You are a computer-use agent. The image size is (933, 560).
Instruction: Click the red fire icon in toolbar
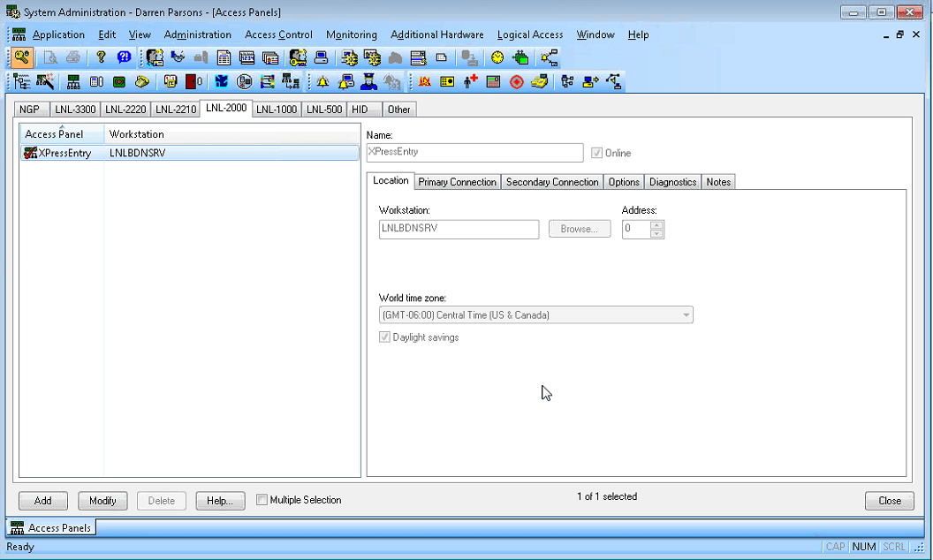click(425, 82)
